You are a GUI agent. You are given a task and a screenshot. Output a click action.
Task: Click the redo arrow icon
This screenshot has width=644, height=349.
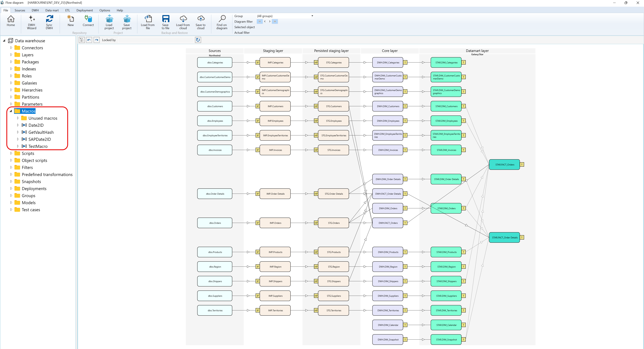[x=96, y=40]
